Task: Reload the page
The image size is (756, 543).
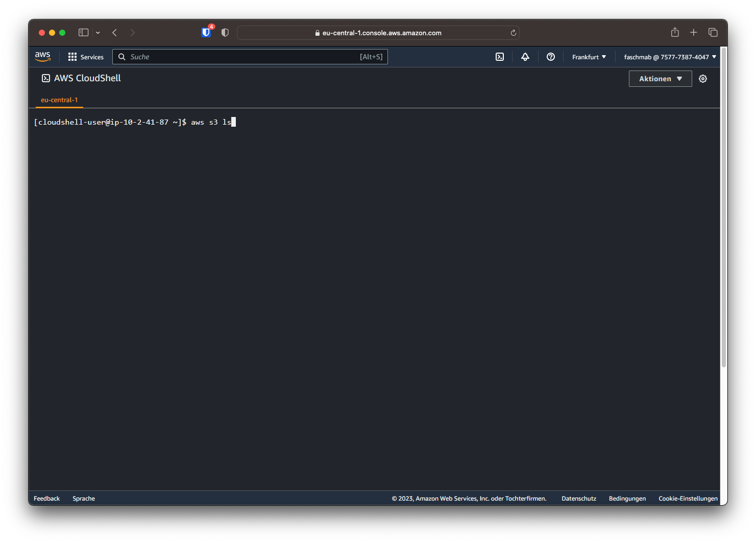Action: (514, 33)
